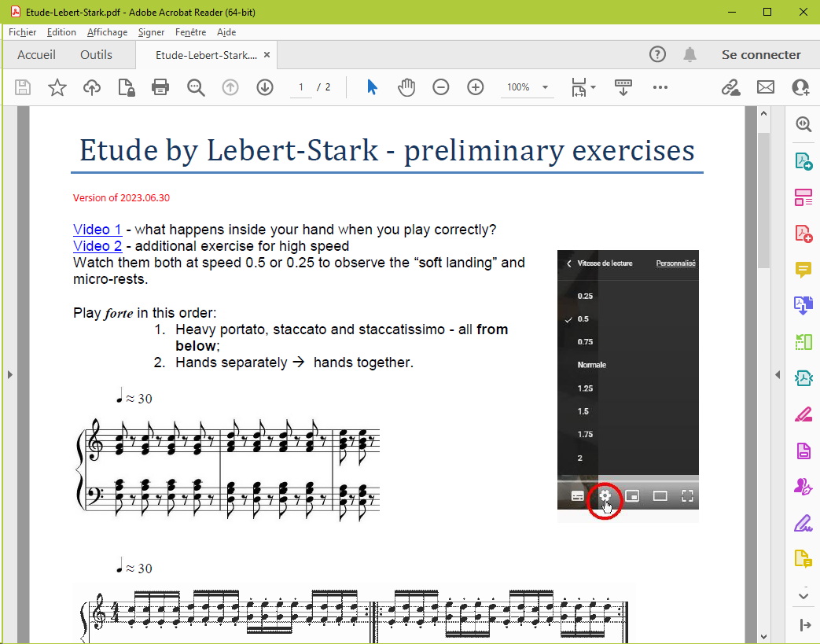Click the bookmark star icon
Screen dimensions: 820x644
[x=57, y=87]
